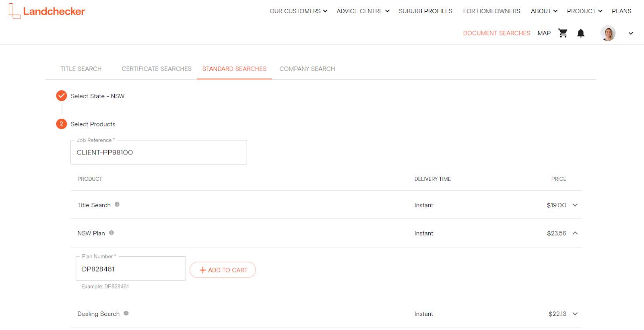The height and width of the screenshot is (330, 644).
Task: Open the Map link
Action: [x=544, y=33]
